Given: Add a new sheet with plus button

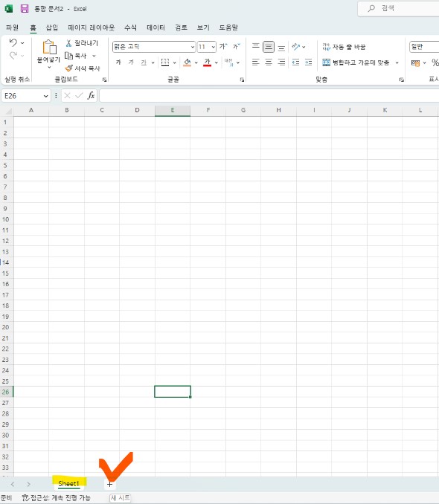Looking at the screenshot, I should tap(110, 484).
